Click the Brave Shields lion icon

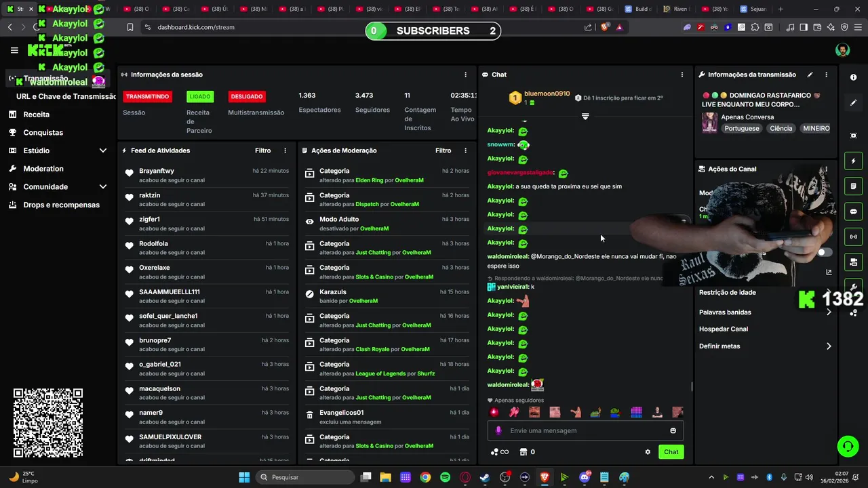pos(606,27)
